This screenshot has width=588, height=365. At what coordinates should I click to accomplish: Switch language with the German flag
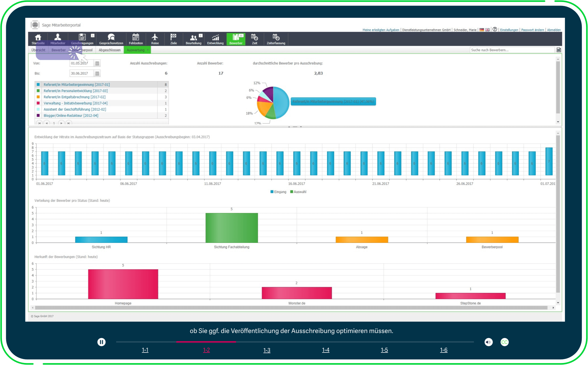tap(482, 30)
